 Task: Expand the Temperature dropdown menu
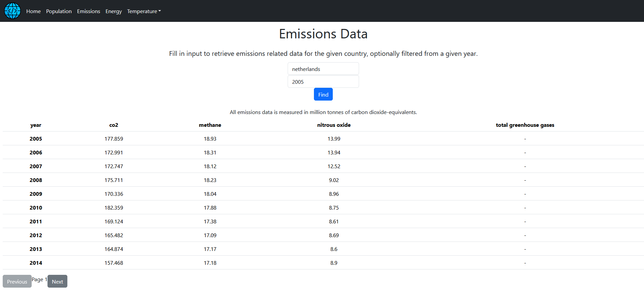[x=144, y=11]
